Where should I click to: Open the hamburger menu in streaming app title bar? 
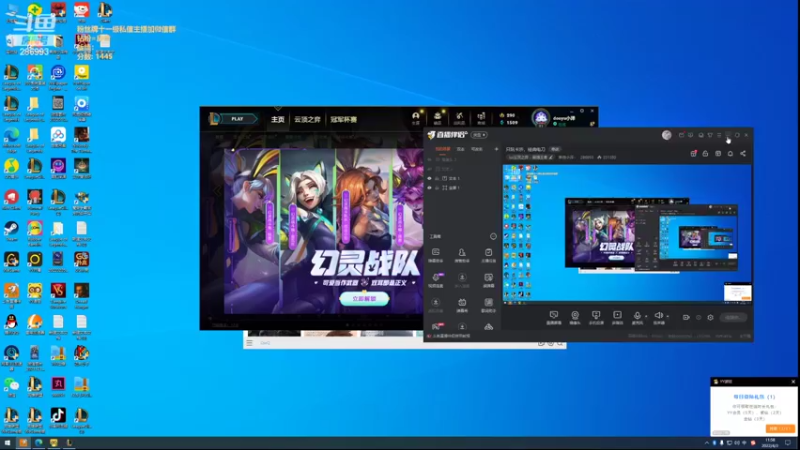point(719,135)
